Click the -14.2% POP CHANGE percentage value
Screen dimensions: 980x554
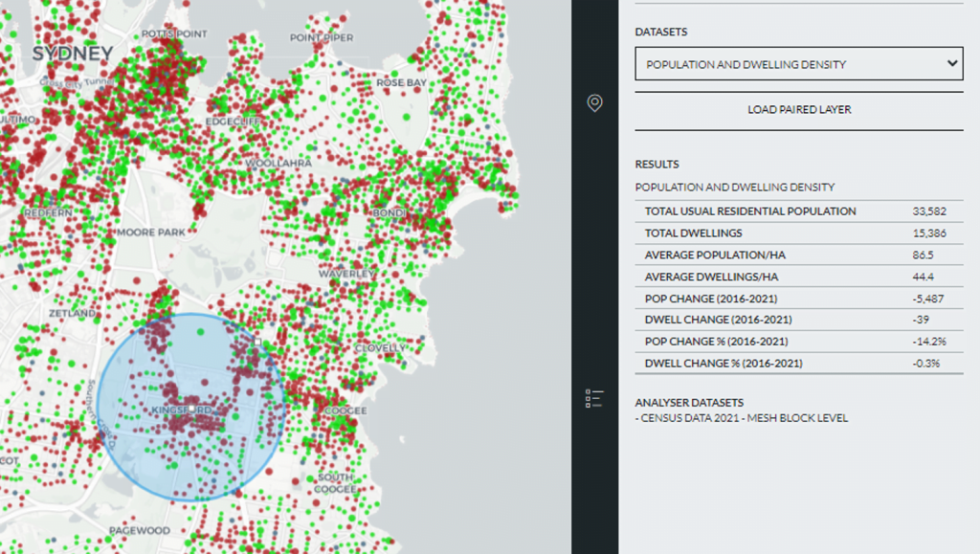point(927,342)
